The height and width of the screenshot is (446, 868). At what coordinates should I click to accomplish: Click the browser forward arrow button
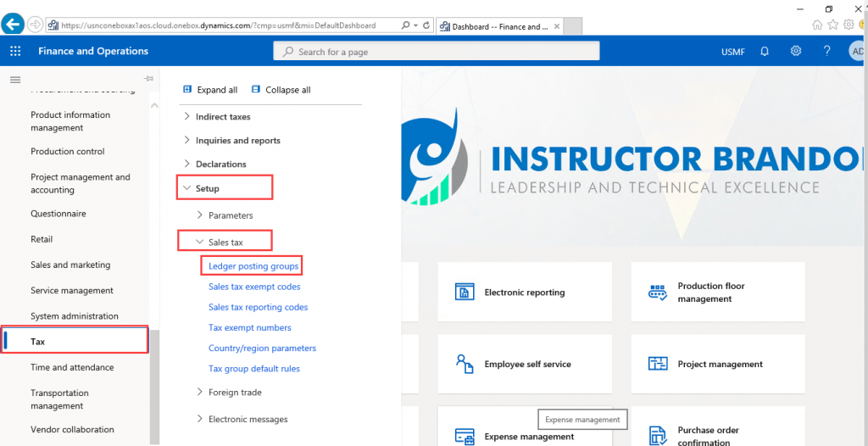click(x=34, y=25)
